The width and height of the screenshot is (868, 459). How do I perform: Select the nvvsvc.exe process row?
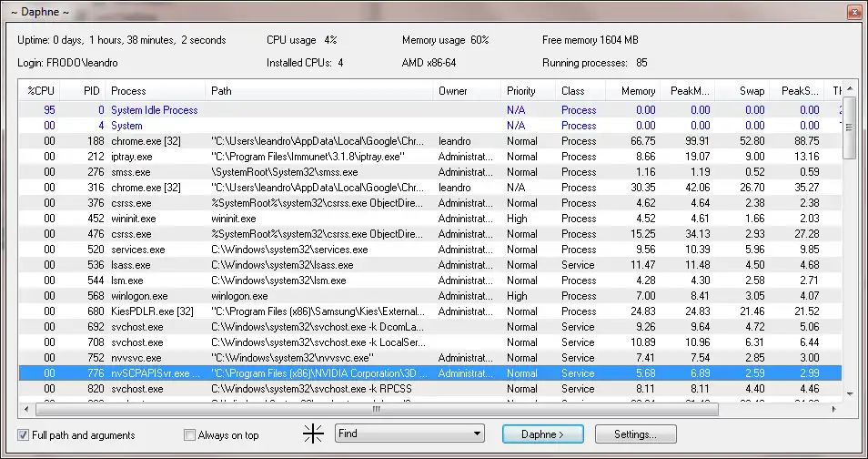pyautogui.click(x=430, y=358)
